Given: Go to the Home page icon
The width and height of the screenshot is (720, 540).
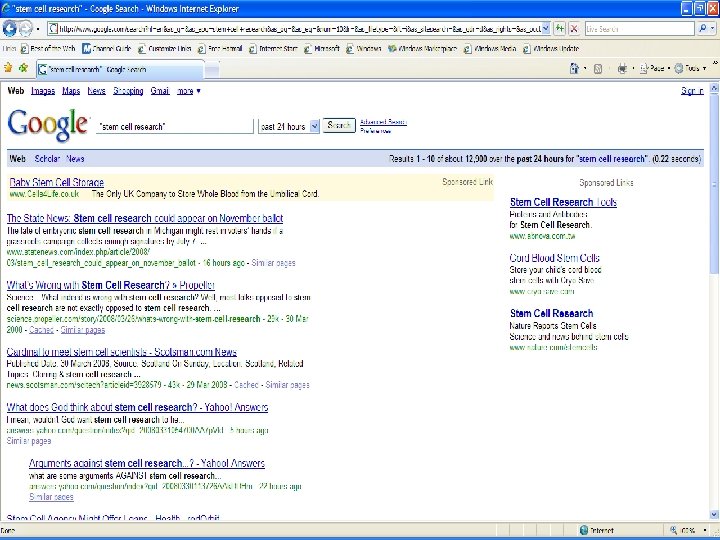Looking at the screenshot, I should (x=574, y=68).
